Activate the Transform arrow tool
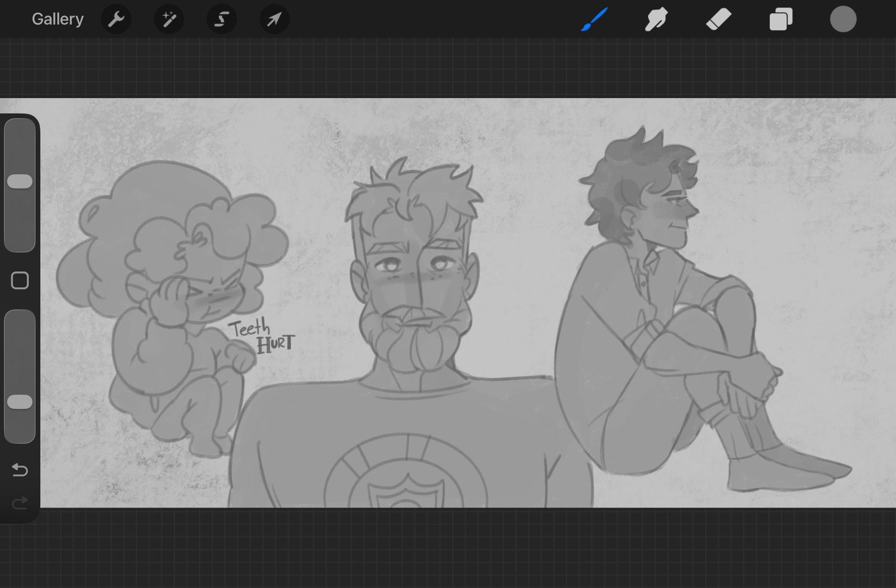The image size is (896, 588). coord(274,19)
